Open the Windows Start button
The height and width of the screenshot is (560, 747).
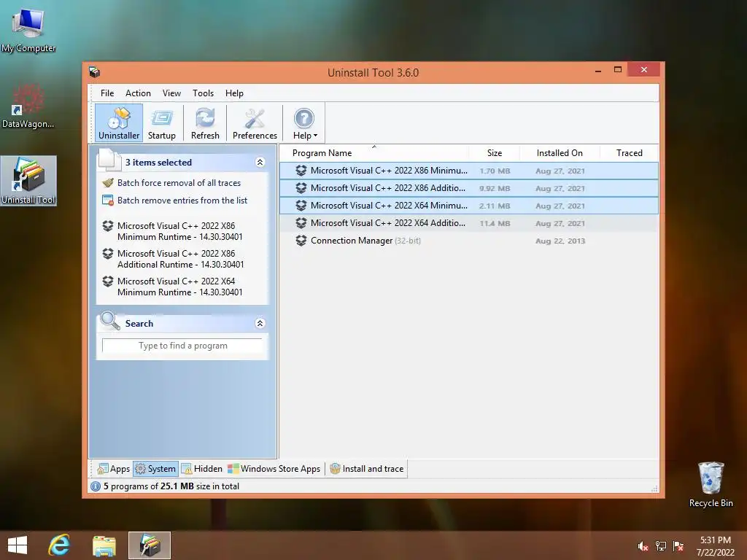(18, 545)
